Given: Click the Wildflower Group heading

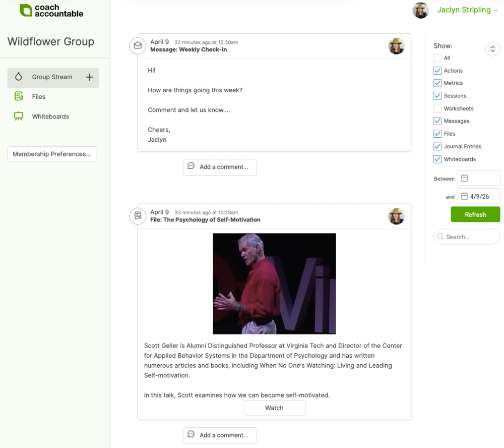Looking at the screenshot, I should point(51,41).
